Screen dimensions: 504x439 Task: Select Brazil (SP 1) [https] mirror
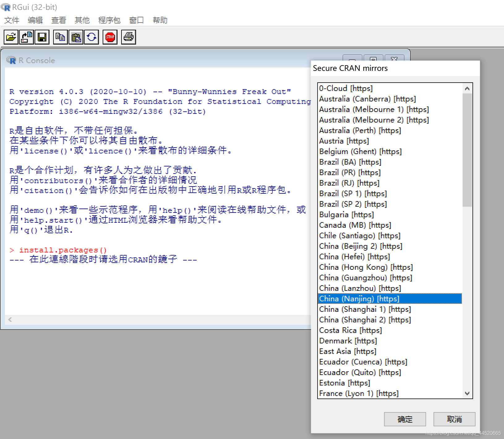tap(390, 193)
